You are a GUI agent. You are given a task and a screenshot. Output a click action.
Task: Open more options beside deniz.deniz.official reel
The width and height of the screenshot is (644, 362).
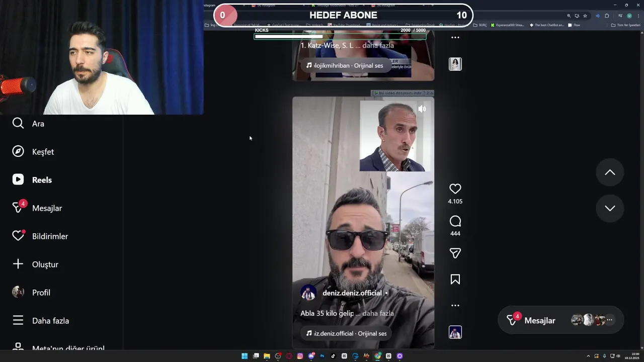[x=455, y=305]
